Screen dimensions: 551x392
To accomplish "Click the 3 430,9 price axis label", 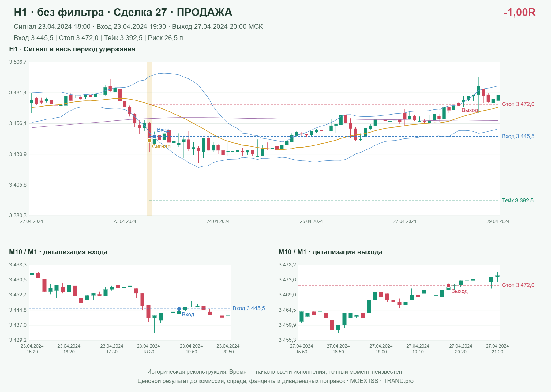I will click(18, 154).
